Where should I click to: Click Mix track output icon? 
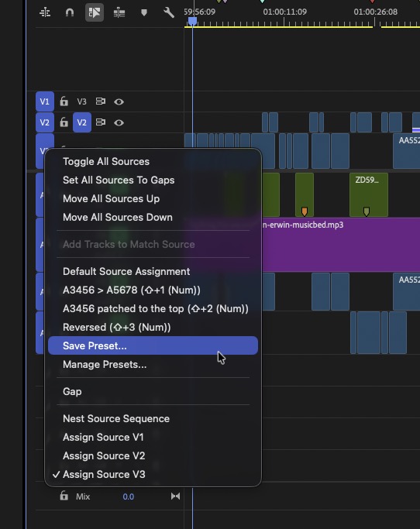coord(175,496)
